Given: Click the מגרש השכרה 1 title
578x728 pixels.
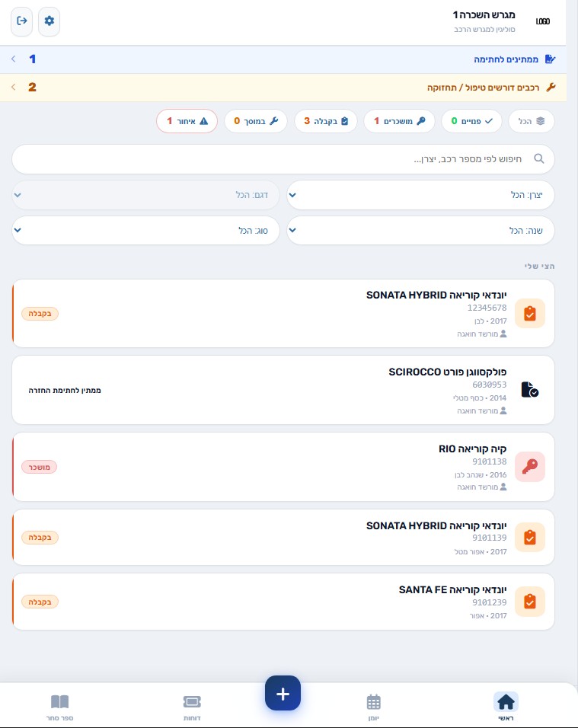Looking at the screenshot, I should (x=484, y=15).
